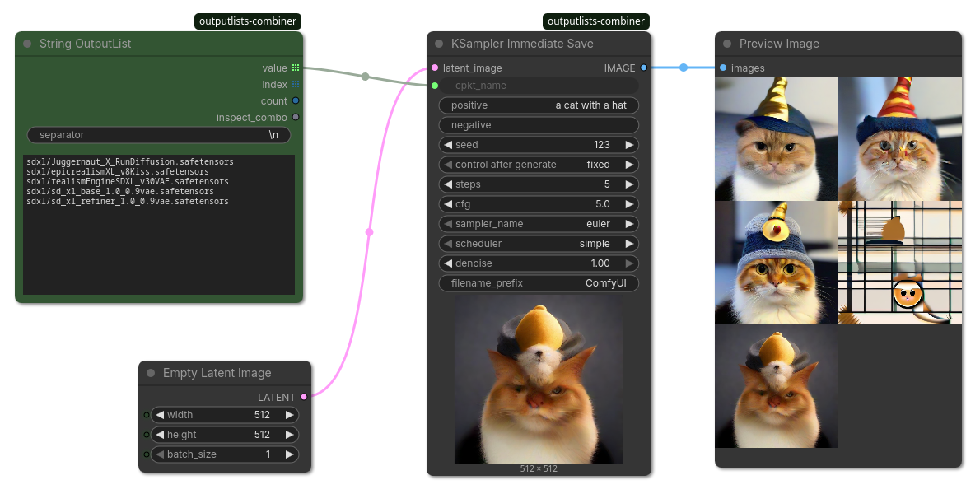Screen dimensions: 980x494
Task: Click the disabled cpkt_name field
Action: tap(539, 86)
